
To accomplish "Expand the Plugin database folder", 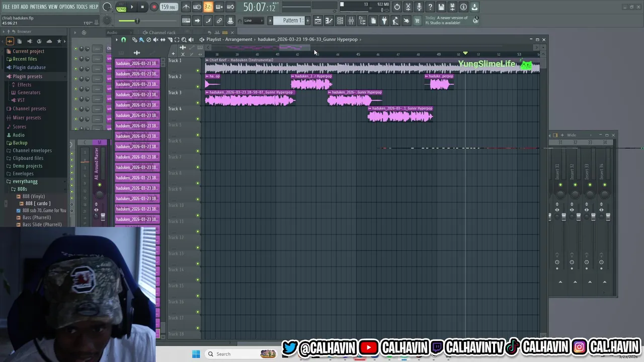I will [29, 67].
